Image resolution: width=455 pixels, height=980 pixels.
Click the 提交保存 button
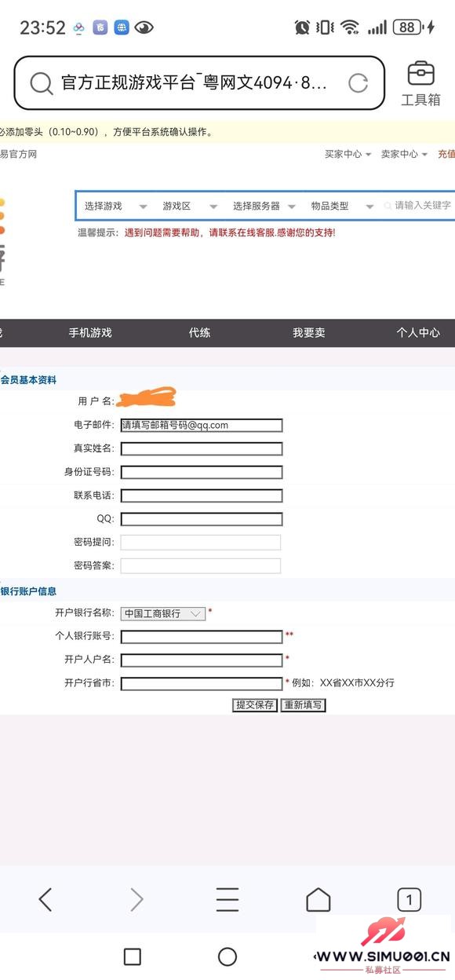click(x=255, y=704)
